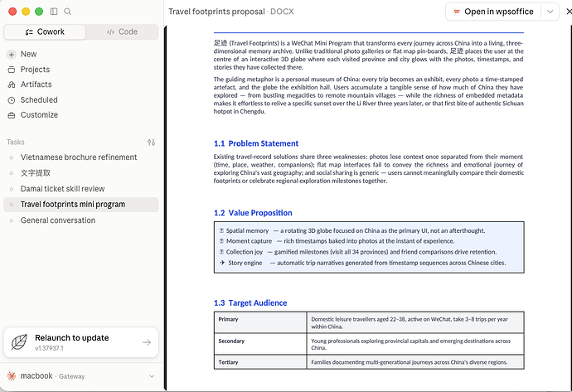Click the Customize briefcase icon
This screenshot has height=392, width=572.
tap(12, 115)
